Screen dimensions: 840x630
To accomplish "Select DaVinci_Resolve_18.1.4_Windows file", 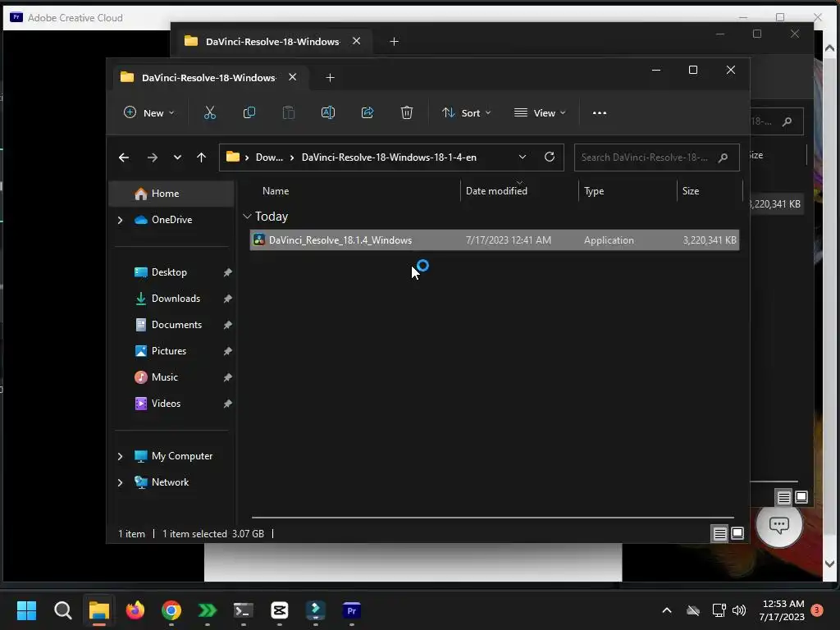I will (494, 240).
